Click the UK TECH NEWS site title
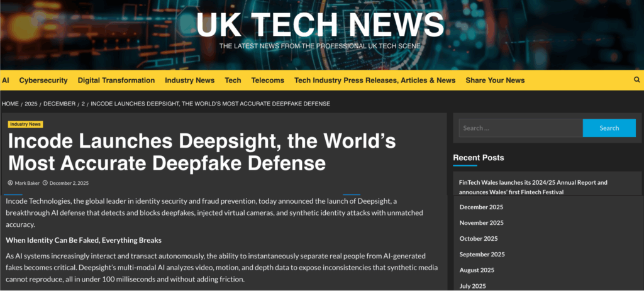 click(x=320, y=25)
